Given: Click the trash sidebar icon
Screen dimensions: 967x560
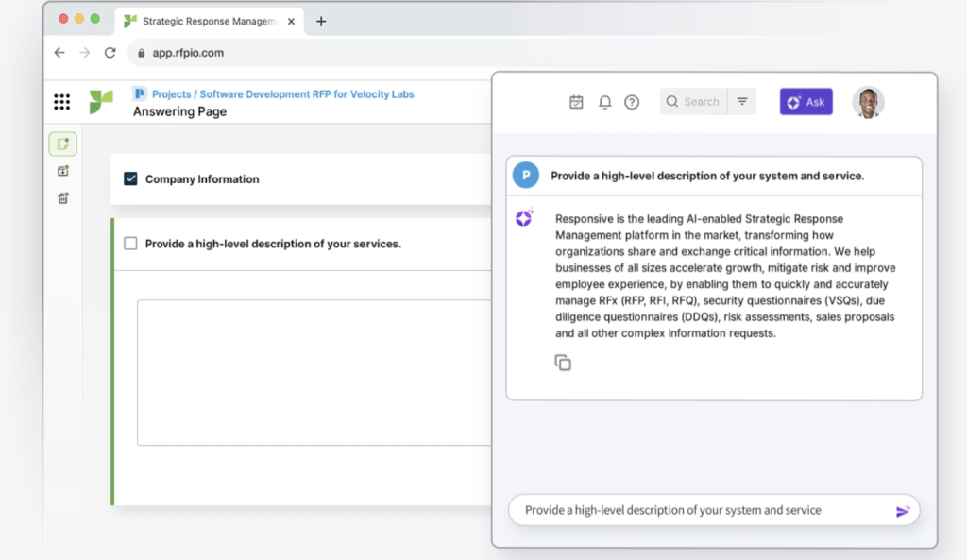Looking at the screenshot, I should [x=63, y=198].
